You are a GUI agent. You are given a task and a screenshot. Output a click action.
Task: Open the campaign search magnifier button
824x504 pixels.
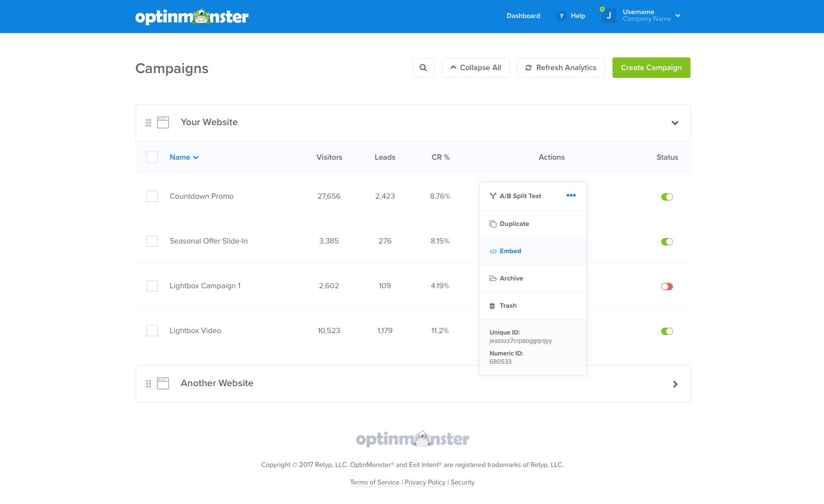(x=423, y=68)
